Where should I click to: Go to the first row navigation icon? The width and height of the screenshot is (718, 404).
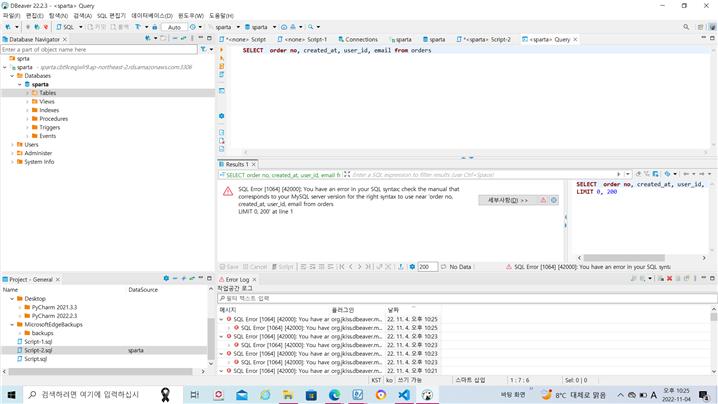point(342,267)
